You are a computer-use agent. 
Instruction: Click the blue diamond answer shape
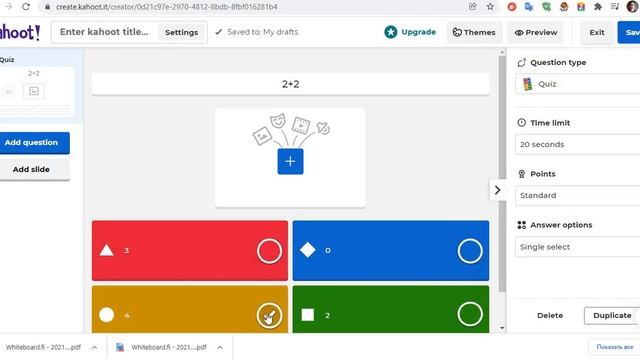pyautogui.click(x=308, y=250)
